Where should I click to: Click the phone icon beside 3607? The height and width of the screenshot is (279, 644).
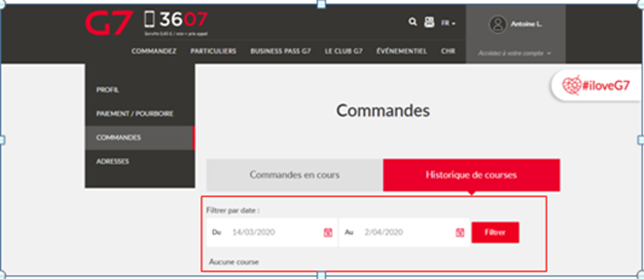[150, 19]
